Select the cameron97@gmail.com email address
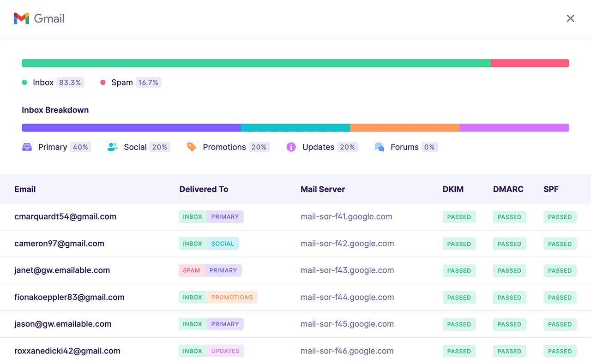The width and height of the screenshot is (591, 364). coord(59,244)
